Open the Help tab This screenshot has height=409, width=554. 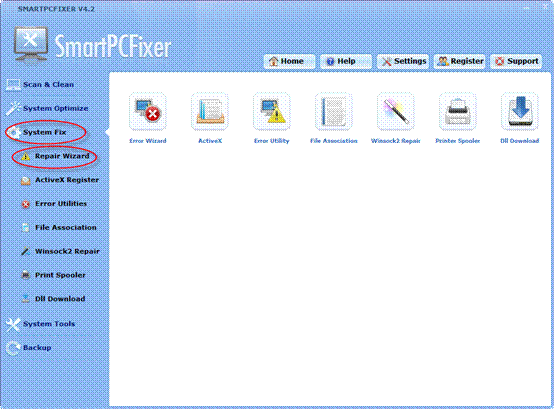(346, 61)
